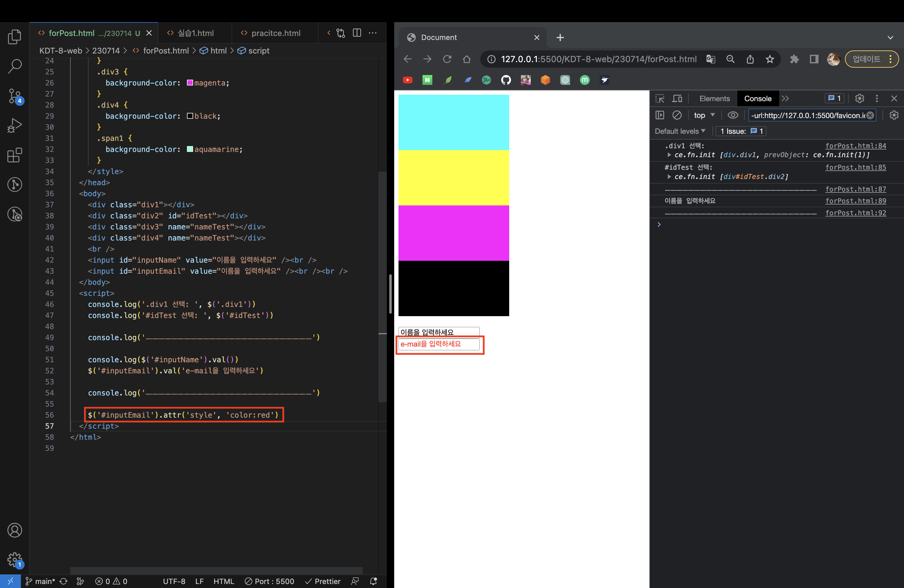Toggle Live Server on Port 5500
This screenshot has width=904, height=588.
(x=269, y=581)
